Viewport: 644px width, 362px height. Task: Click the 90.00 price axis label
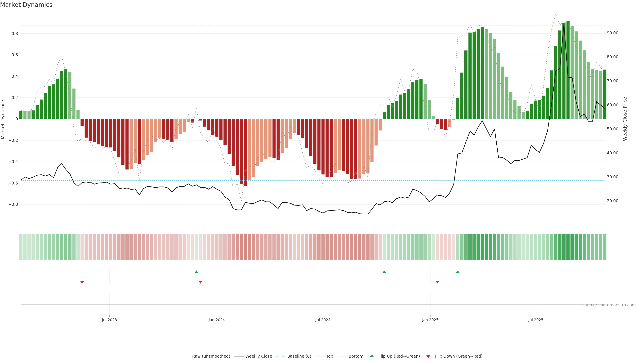(x=612, y=33)
